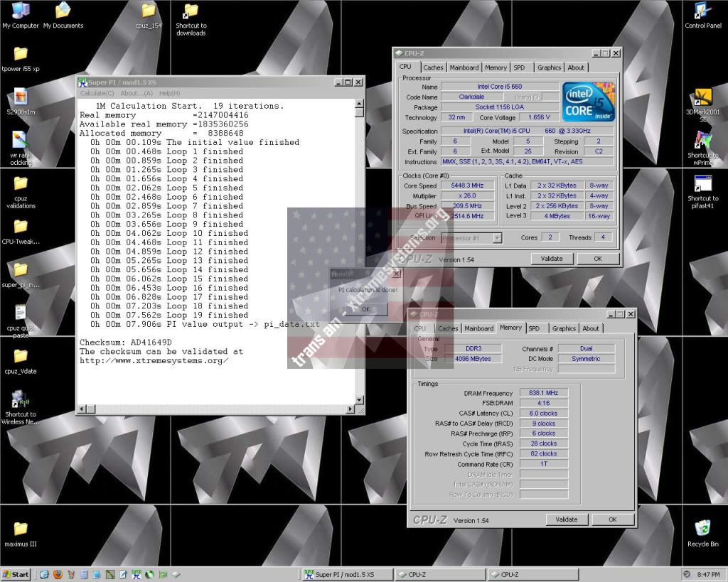Expand the Processor #1 selection dropdown
The height and width of the screenshot is (582, 728).
[497, 238]
